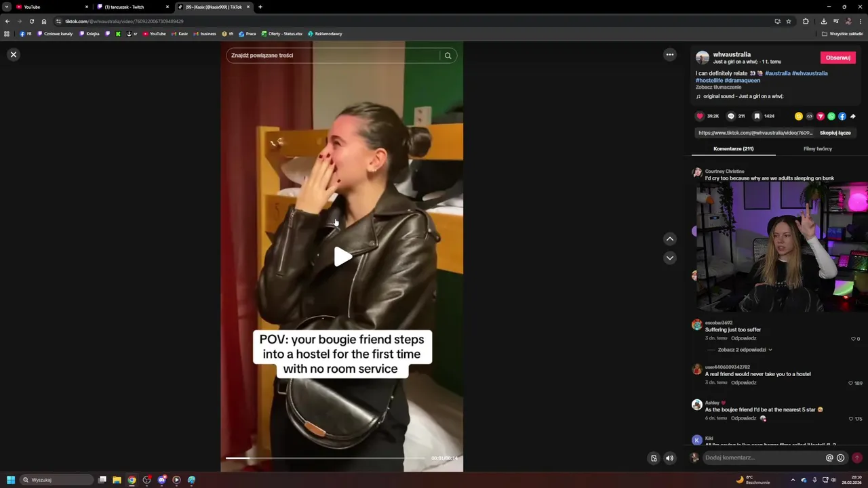Reply to escobar3692's comment via Odpowiedz
868x488 pixels.
click(x=743, y=338)
